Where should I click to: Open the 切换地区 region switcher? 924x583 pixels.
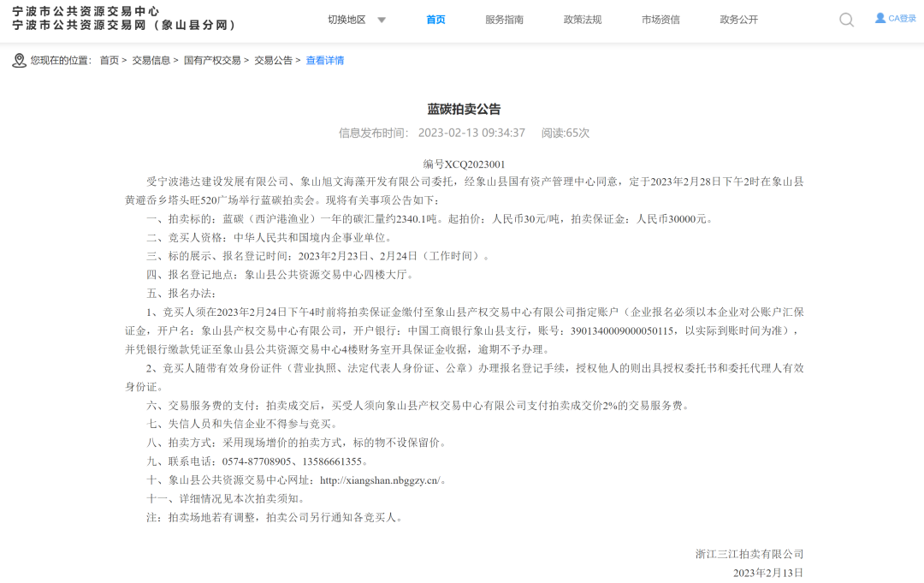[347, 20]
